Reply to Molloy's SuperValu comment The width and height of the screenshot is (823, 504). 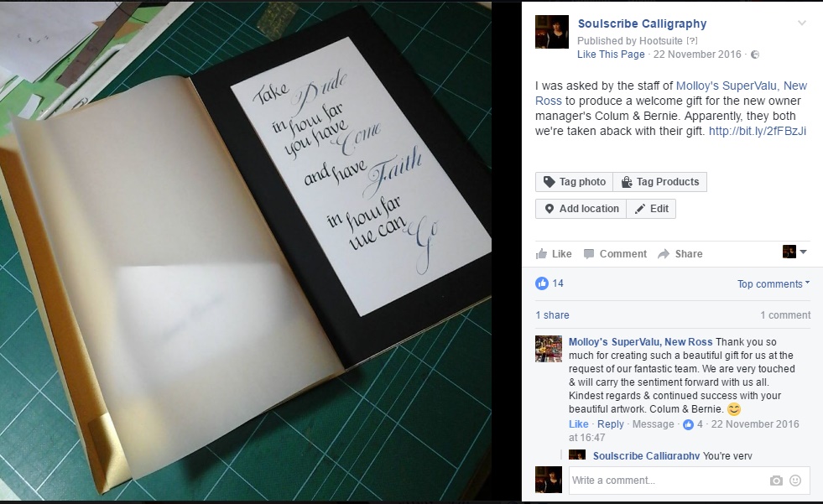click(x=611, y=424)
